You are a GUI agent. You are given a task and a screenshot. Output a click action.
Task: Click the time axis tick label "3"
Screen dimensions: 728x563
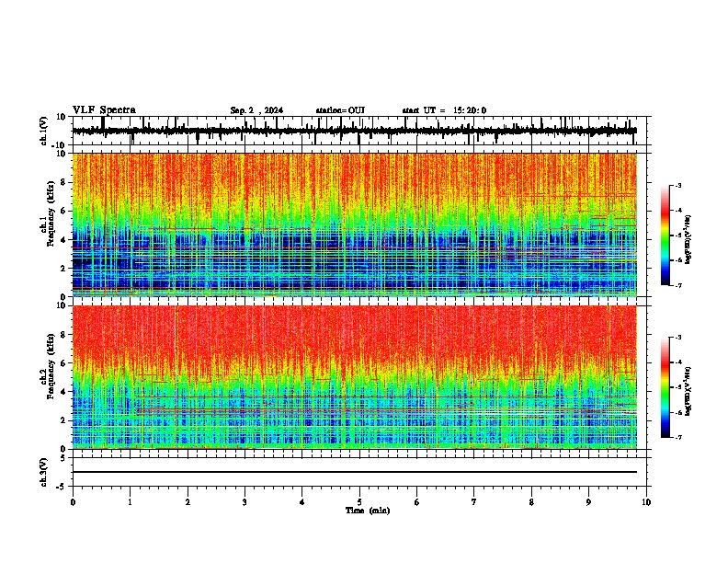click(245, 502)
